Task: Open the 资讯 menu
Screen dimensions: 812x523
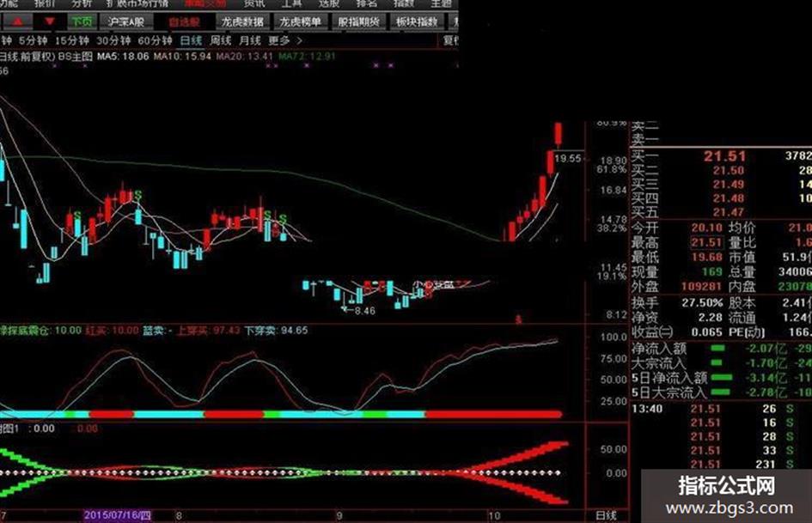Action: (254, 3)
